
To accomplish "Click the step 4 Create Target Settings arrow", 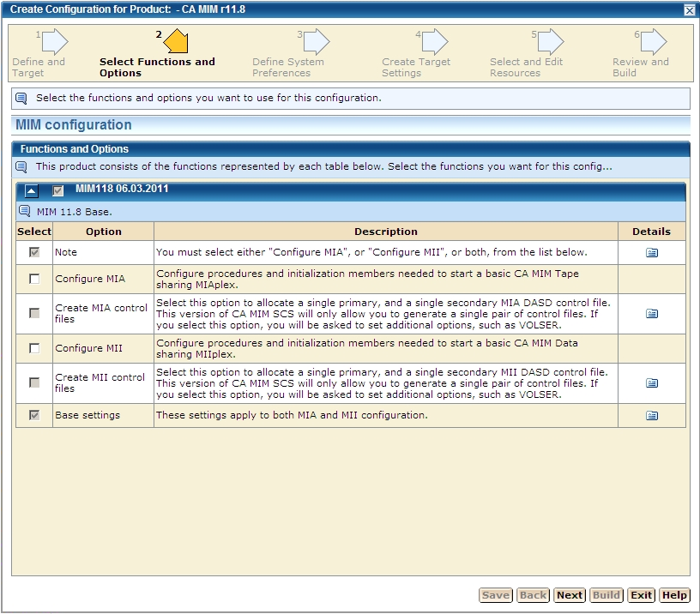I will [434, 41].
